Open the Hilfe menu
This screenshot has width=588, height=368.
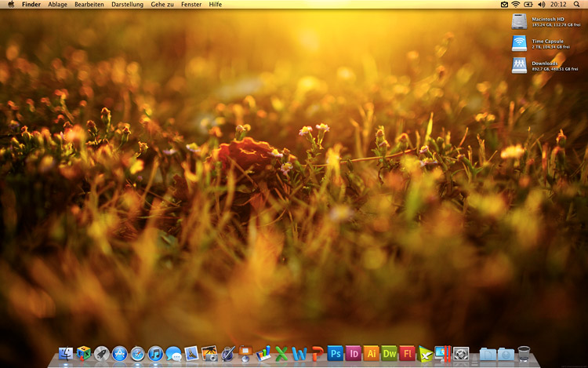point(216,4)
